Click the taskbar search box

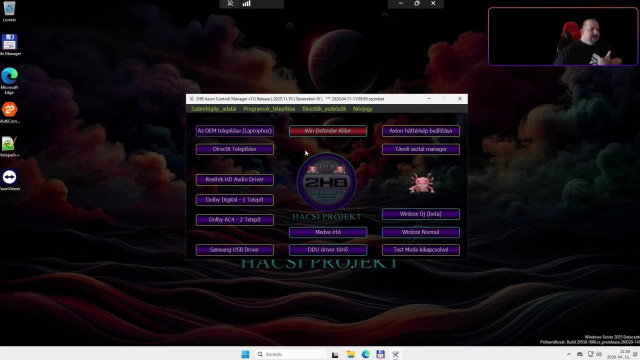[x=291, y=354]
